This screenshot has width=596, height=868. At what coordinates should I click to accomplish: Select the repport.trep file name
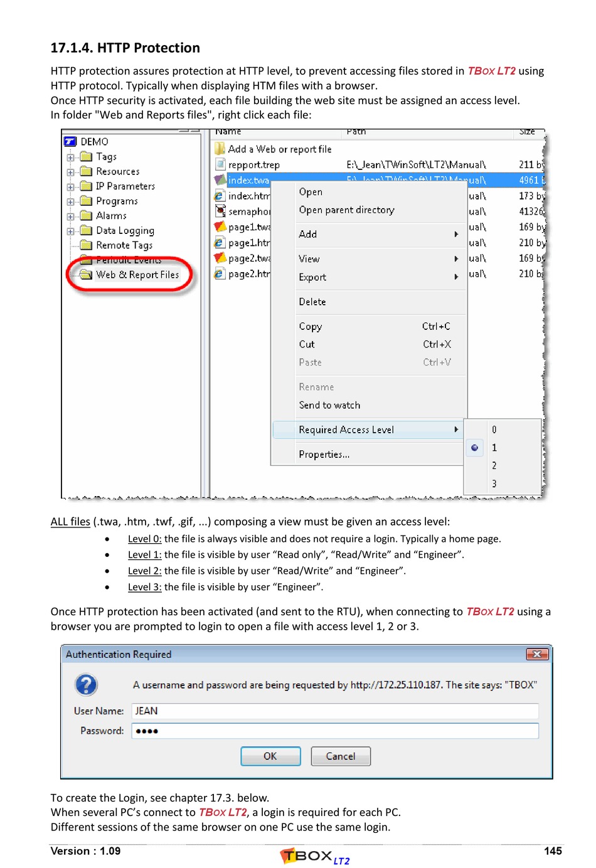click(x=254, y=165)
